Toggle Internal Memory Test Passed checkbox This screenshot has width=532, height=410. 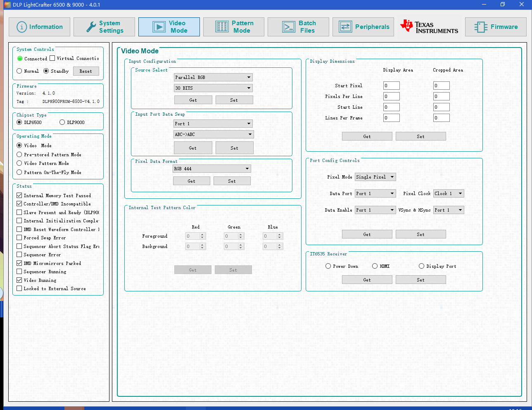[x=19, y=195]
